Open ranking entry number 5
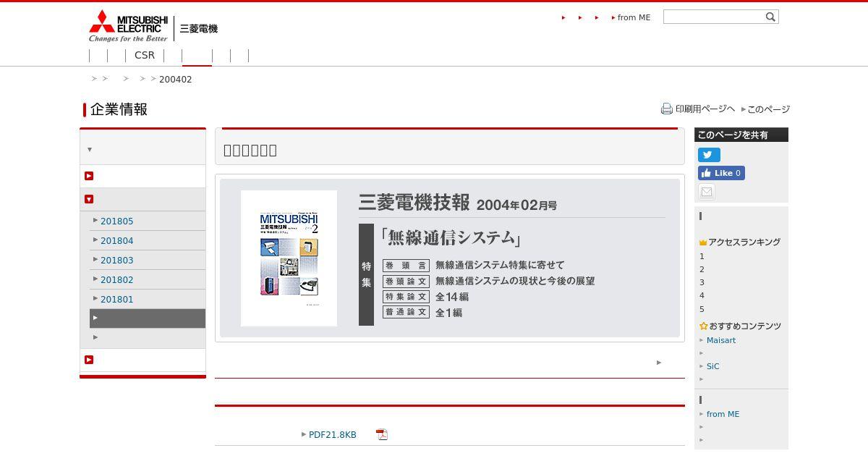Screen dimensions: 868x456 [x=702, y=309]
